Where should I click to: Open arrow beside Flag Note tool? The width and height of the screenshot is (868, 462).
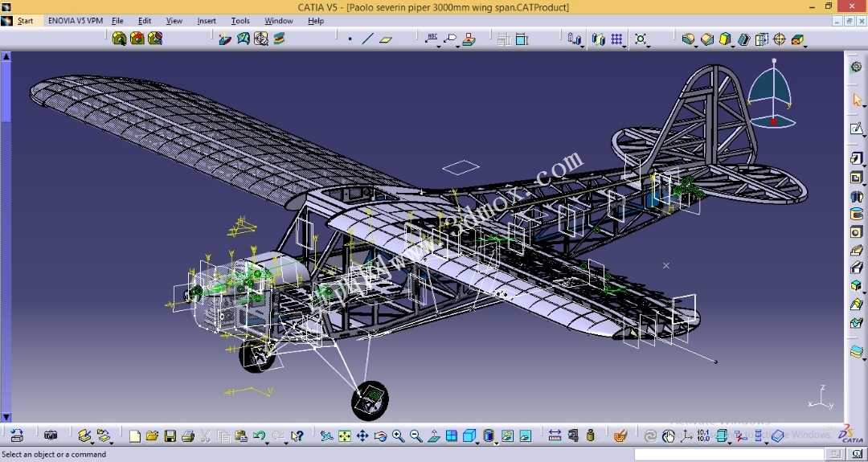(458, 47)
